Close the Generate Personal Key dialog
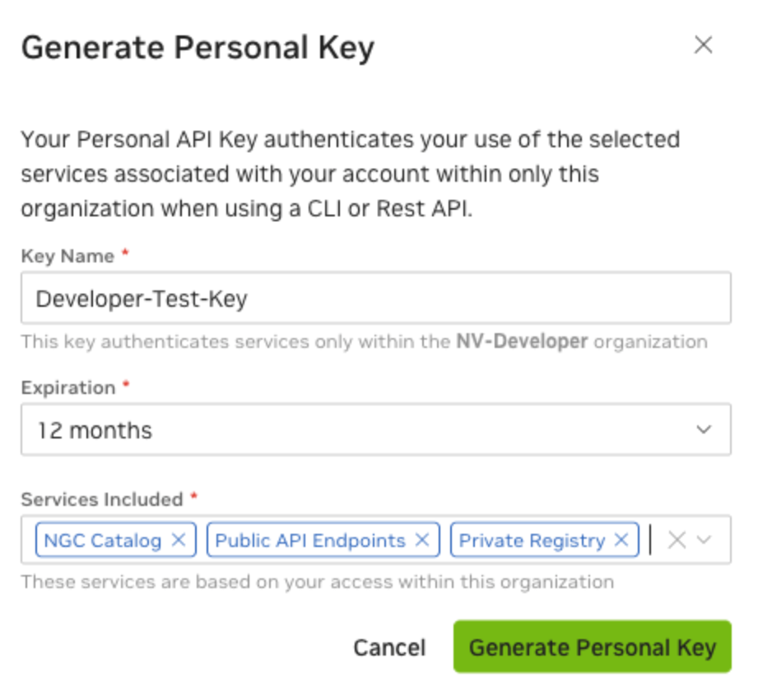Image resolution: width=758 pixels, height=700 pixels. point(703,45)
